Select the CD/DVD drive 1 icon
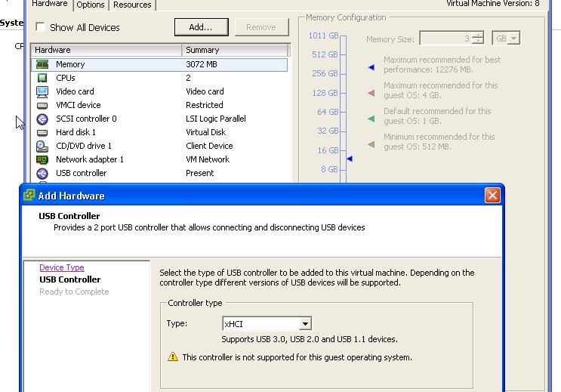 [42, 146]
